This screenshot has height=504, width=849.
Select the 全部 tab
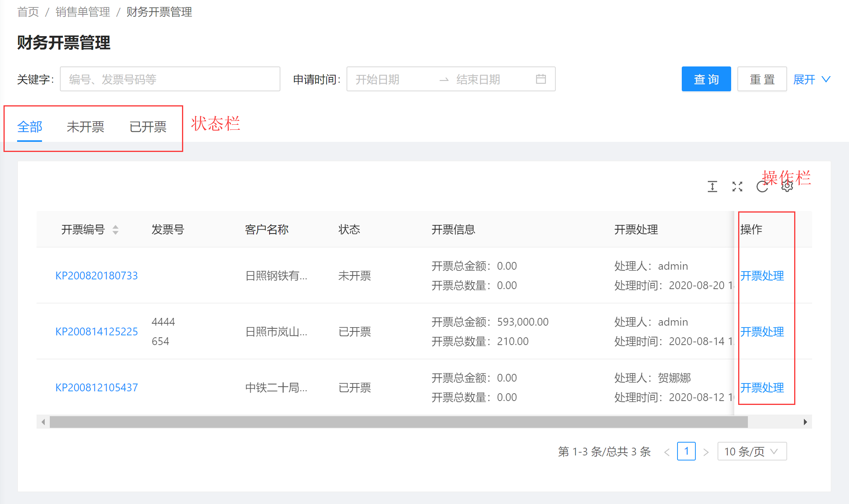(30, 127)
